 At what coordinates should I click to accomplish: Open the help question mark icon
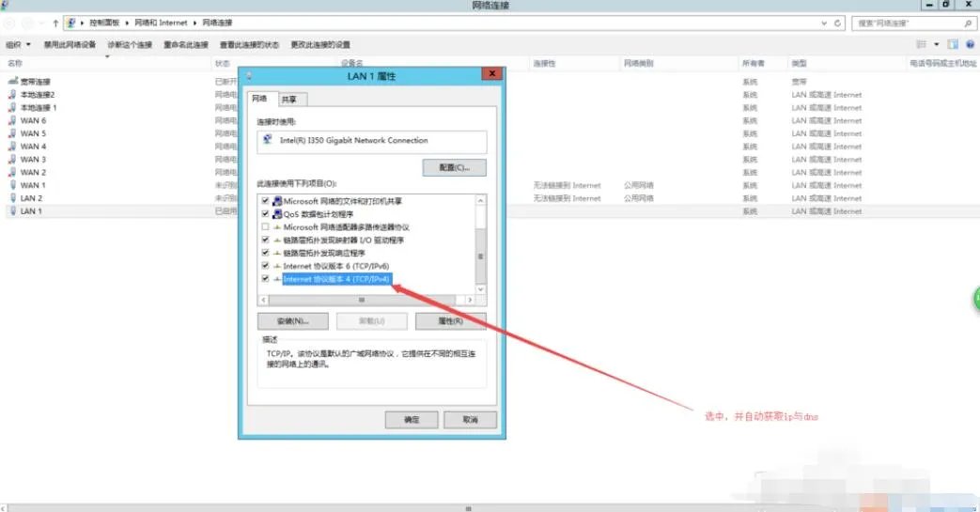coord(969,44)
